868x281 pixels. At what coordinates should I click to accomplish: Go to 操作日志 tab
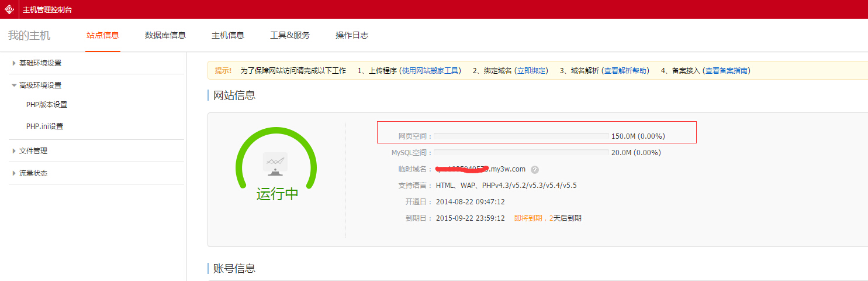point(352,35)
